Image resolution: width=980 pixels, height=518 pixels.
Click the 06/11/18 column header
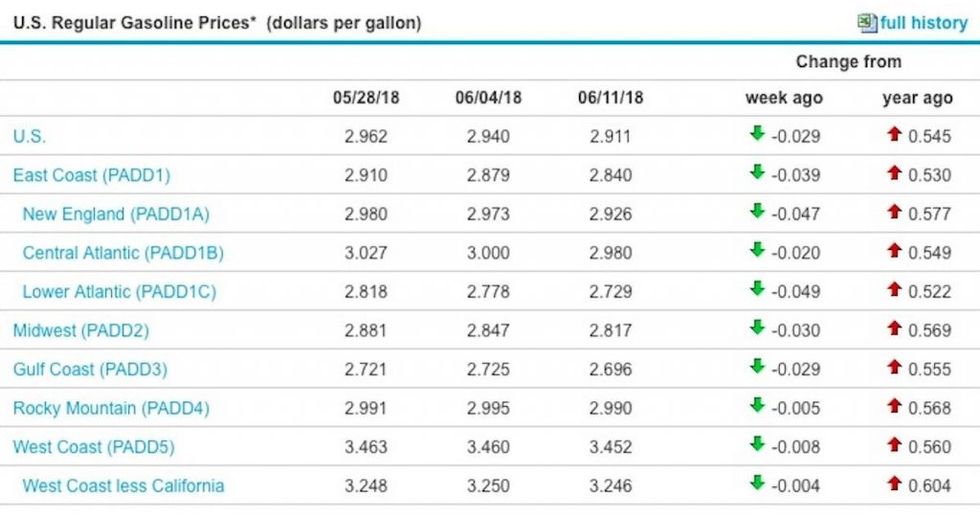(x=610, y=98)
